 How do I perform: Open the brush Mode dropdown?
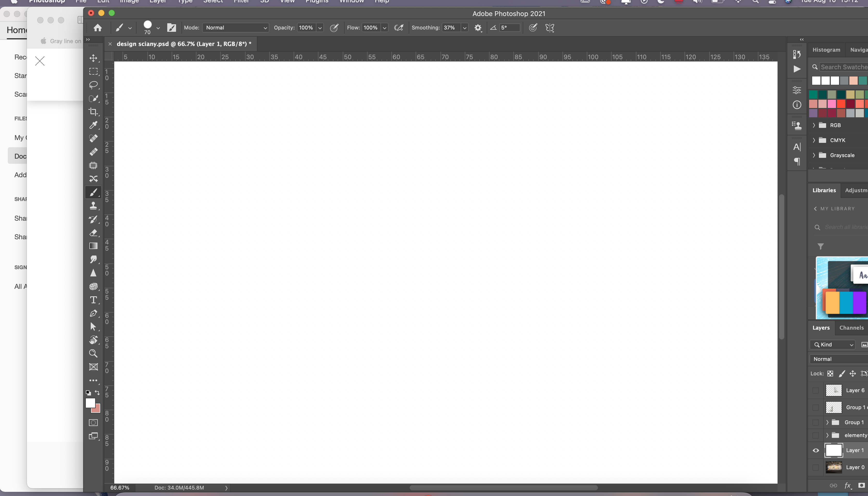pos(235,28)
